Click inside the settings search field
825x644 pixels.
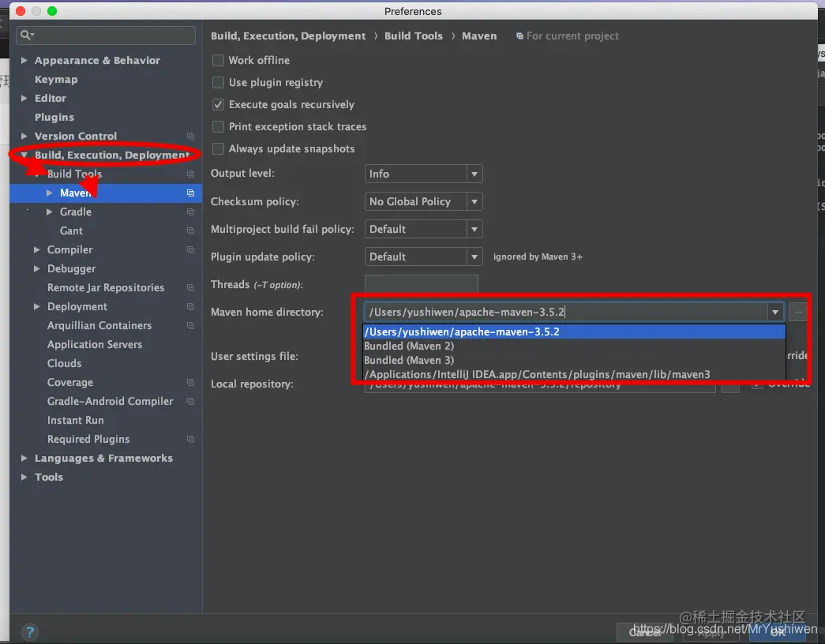[106, 36]
